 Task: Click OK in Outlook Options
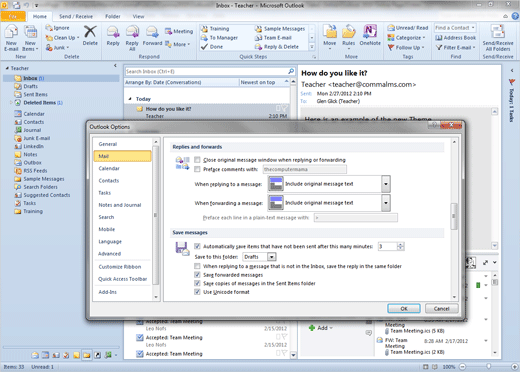coord(404,308)
